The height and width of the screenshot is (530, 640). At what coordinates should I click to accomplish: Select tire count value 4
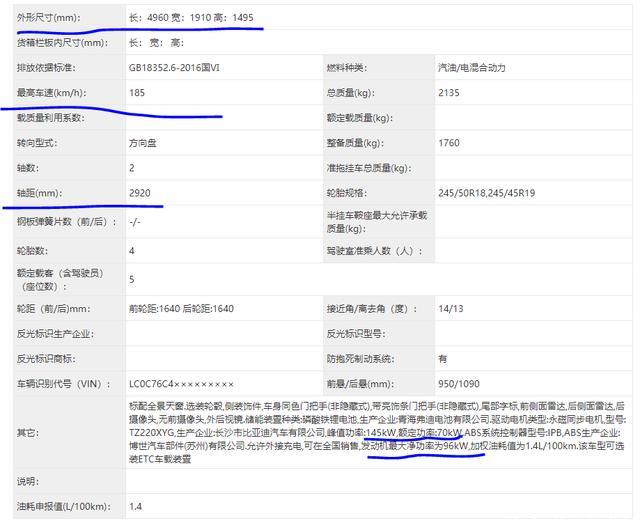132,251
